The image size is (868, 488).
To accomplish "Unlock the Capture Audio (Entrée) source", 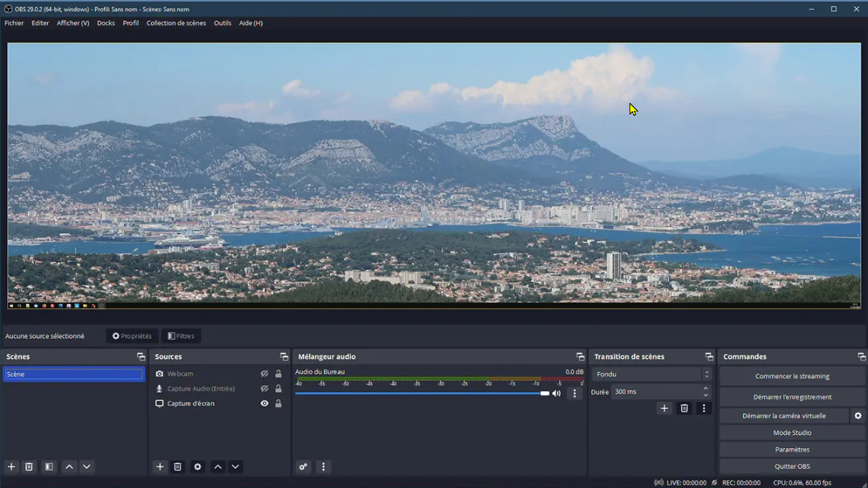I will tap(278, 389).
